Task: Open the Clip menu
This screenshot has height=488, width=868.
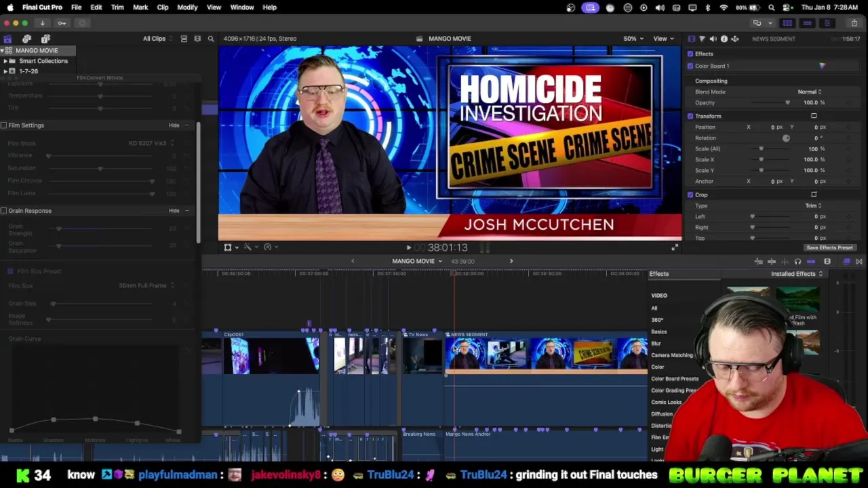Action: click(x=163, y=7)
